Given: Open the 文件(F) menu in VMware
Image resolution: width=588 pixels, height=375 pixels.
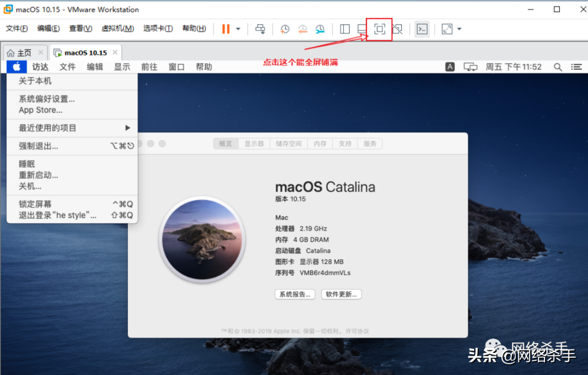Looking at the screenshot, I should 16,28.
